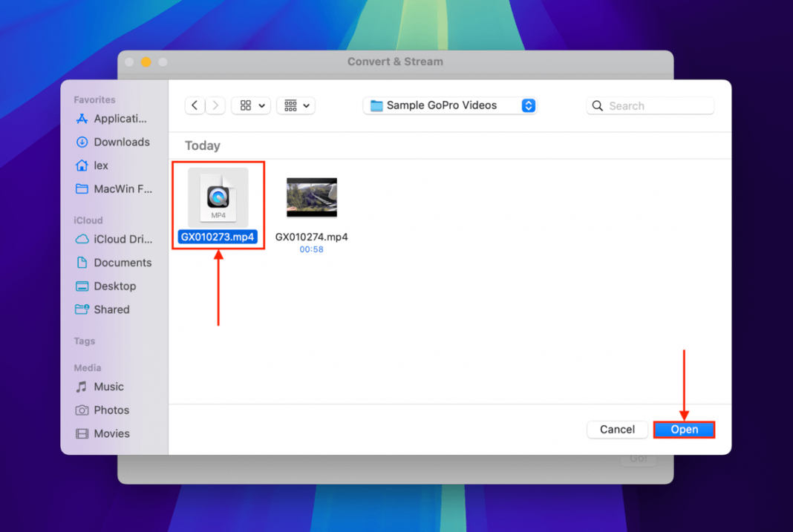The height and width of the screenshot is (532, 793).
Task: Select the Shared folder
Action: tap(110, 309)
